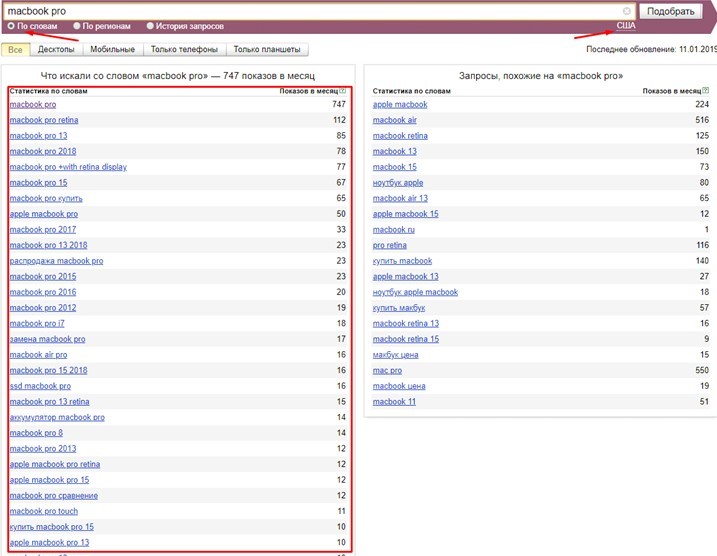
Task: Open the 'mac pro' similar query link
Action: [x=387, y=370]
